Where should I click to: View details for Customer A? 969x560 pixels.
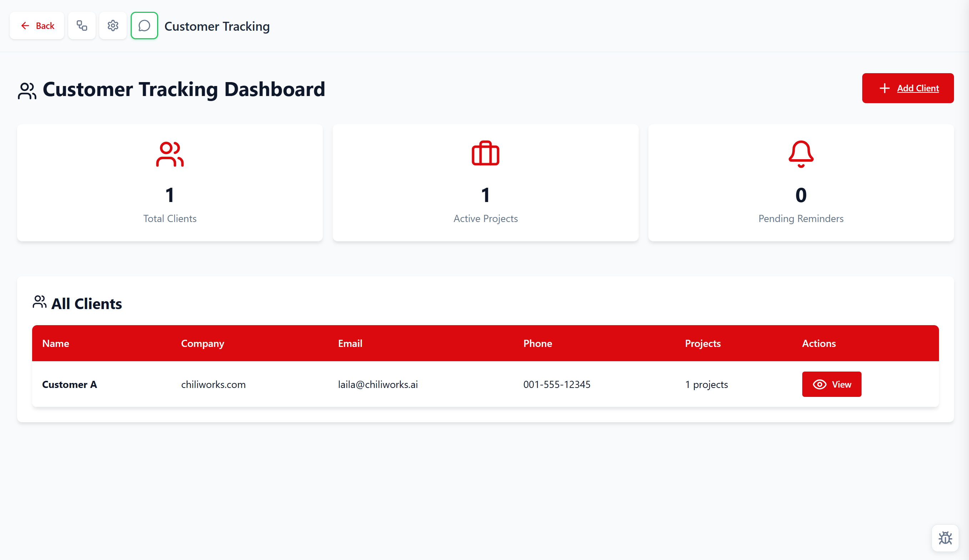click(831, 384)
